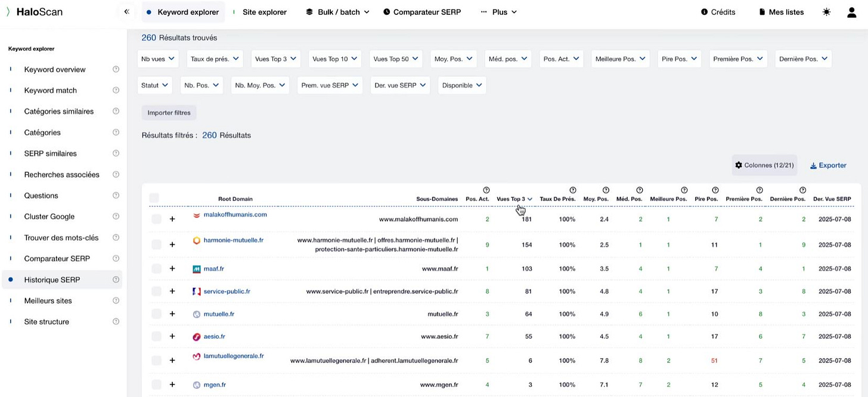Open the Disponible filter dropdown
This screenshot has height=397, width=868.
pyautogui.click(x=462, y=85)
